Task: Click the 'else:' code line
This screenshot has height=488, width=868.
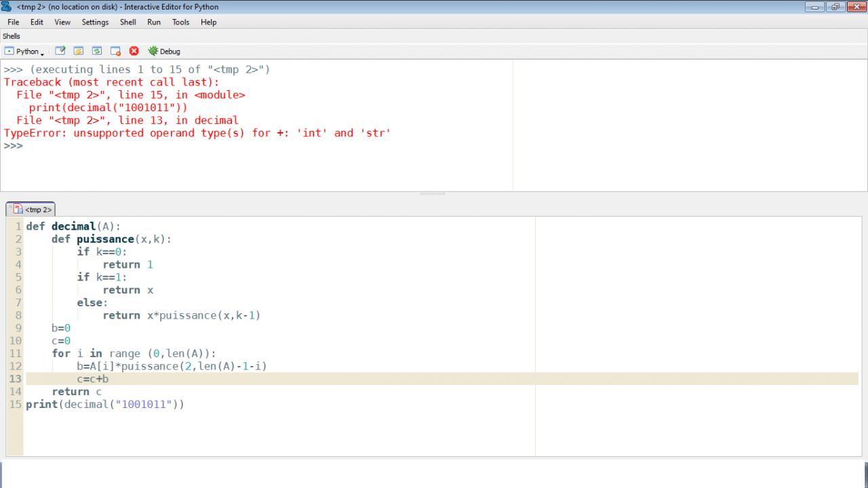Action: (92, 302)
